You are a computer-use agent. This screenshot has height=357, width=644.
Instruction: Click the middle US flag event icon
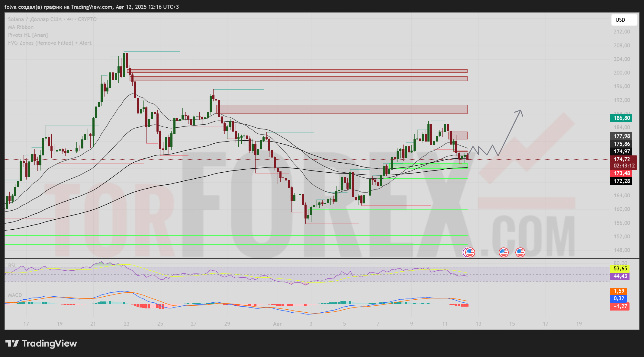pyautogui.click(x=504, y=252)
